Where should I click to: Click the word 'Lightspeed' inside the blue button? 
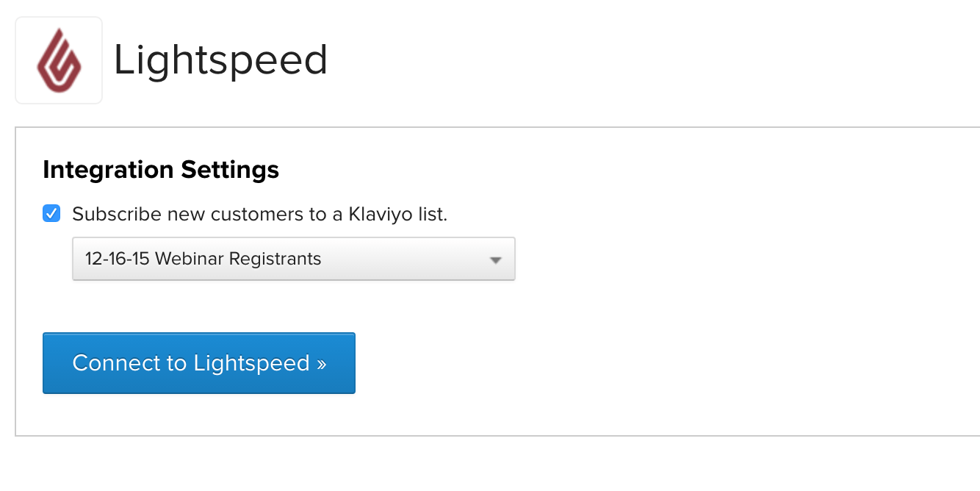point(251,363)
